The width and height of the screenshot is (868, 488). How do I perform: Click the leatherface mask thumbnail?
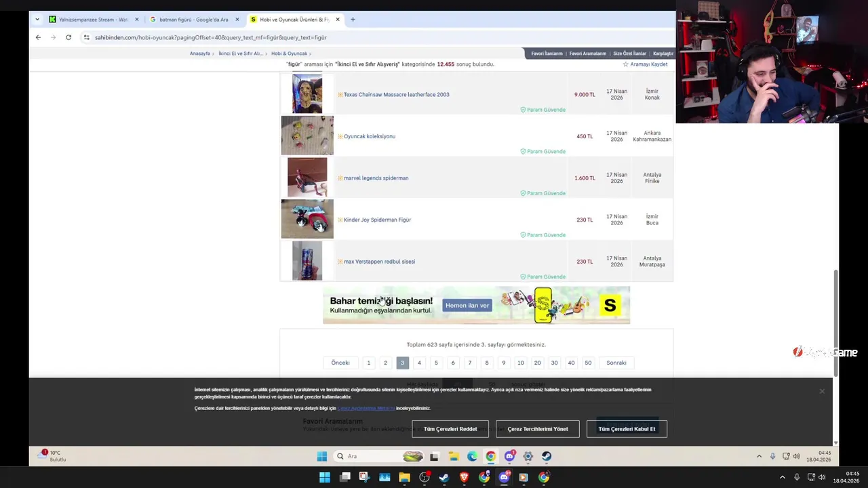[307, 94]
